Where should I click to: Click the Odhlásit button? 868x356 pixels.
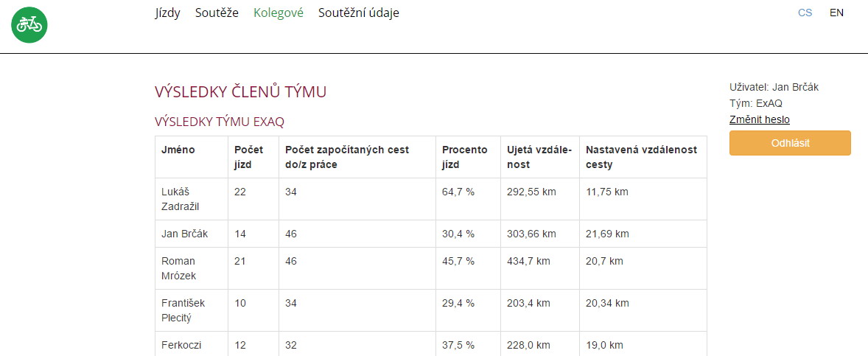tap(790, 143)
